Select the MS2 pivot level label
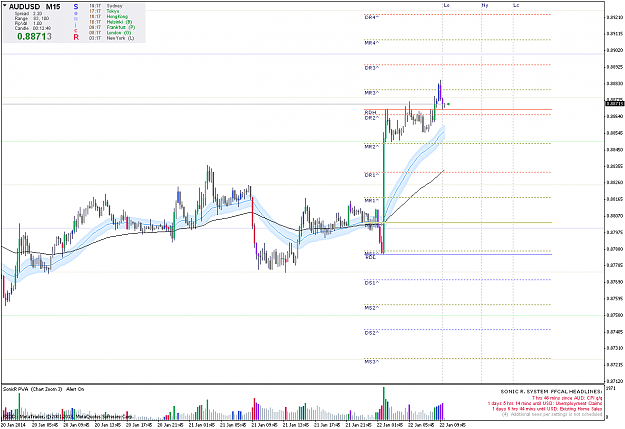The image size is (625, 429). pyautogui.click(x=371, y=308)
